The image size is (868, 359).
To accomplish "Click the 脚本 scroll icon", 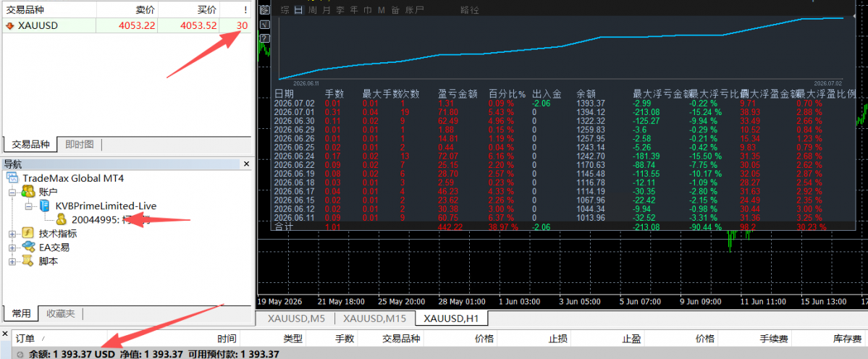I will [x=28, y=261].
